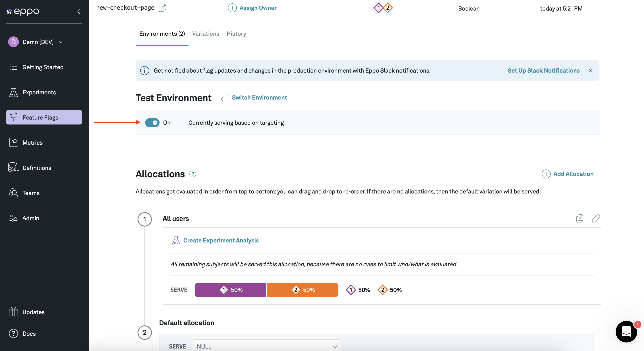Open Definitions in the sidebar
The height and width of the screenshot is (351, 644).
[44, 168]
